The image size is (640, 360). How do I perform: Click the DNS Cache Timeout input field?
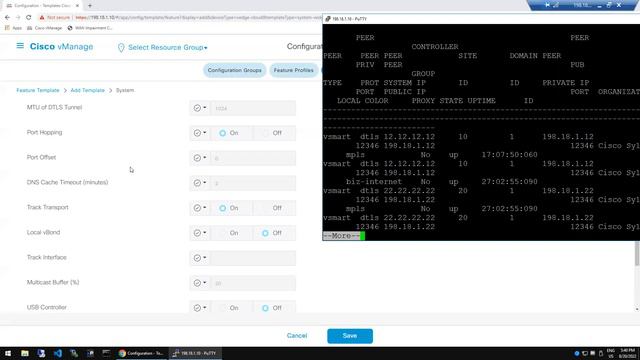[x=253, y=183]
